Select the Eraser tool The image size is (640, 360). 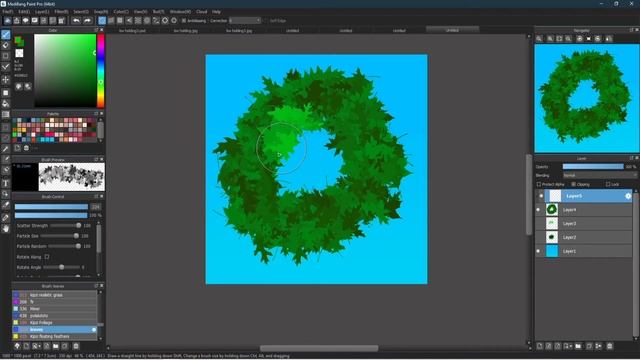6,45
